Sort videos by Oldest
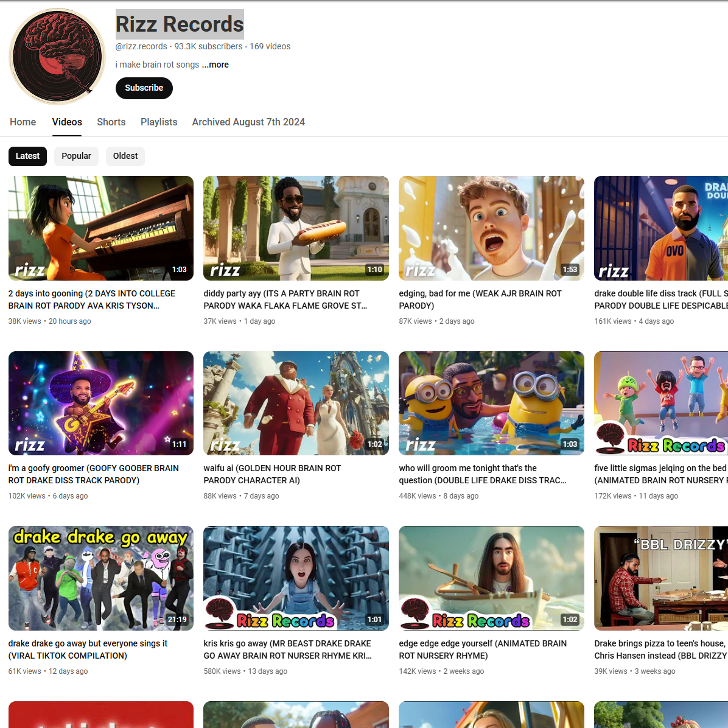The width and height of the screenshot is (728, 728). coord(125,156)
